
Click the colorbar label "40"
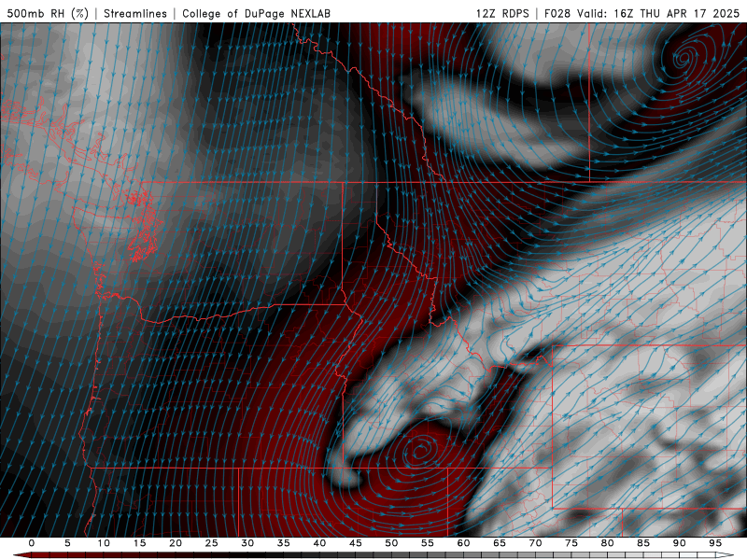point(319,543)
